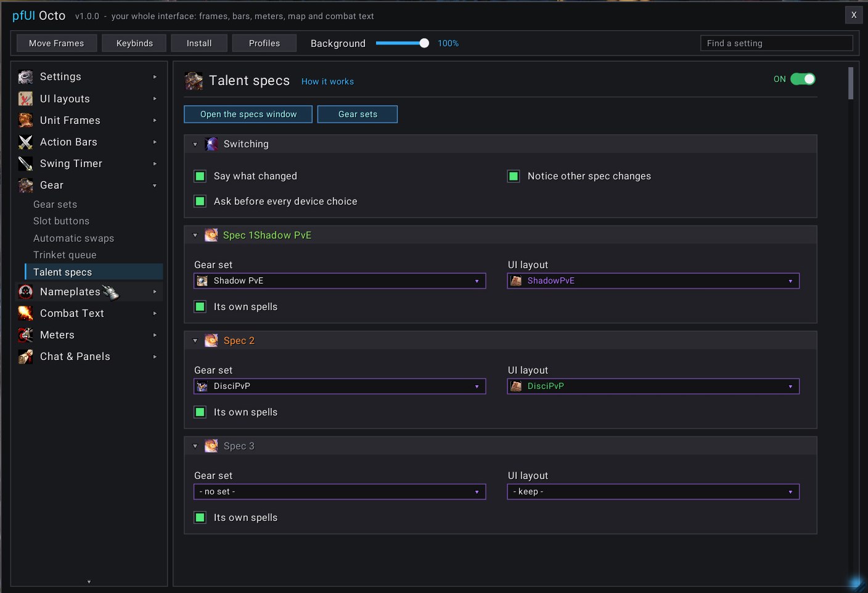Viewport: 868px width, 593px height.
Task: Open Gear sets in sidebar list
Action: pos(55,205)
